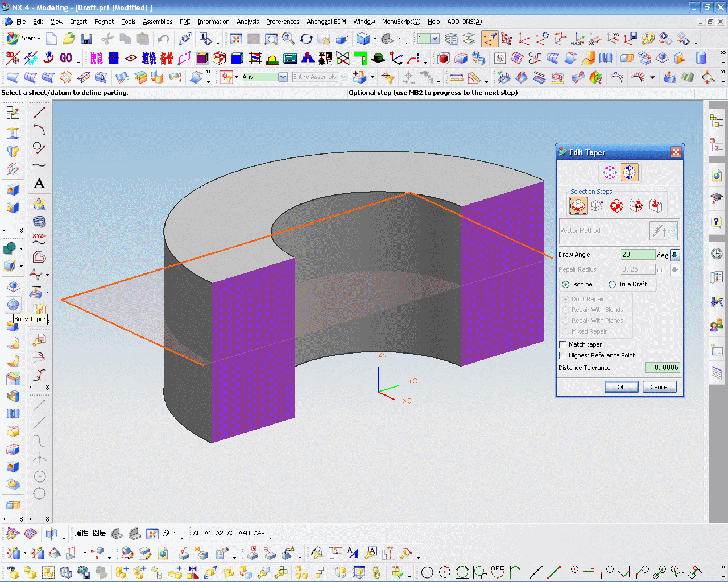Select the Line tool in sidebar
Screen dimensions: 728x582
click(x=39, y=113)
